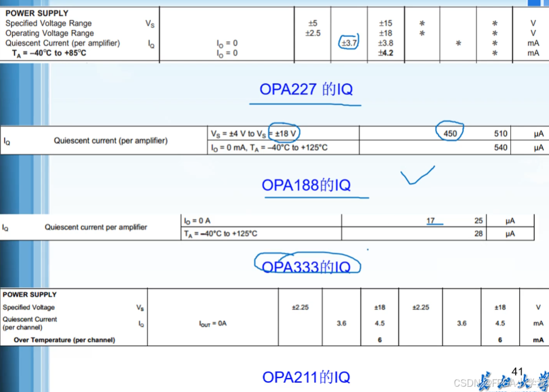This screenshot has width=549, height=392.
Task: Click 'Specified Voltage Range' row label
Action: click(49, 23)
